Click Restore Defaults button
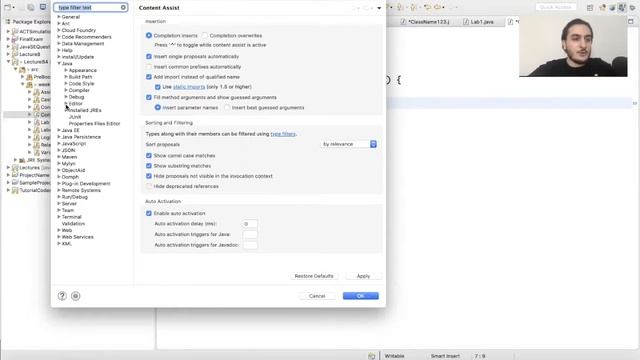 coord(314,276)
